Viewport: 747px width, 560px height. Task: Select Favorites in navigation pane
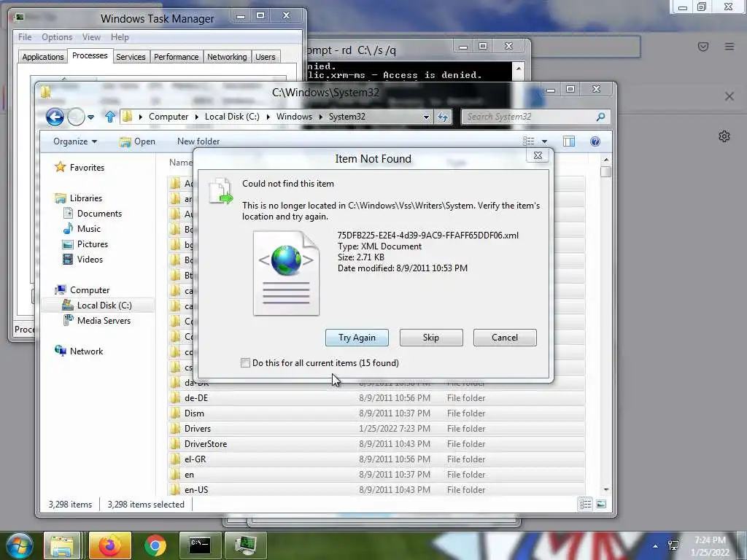(87, 167)
